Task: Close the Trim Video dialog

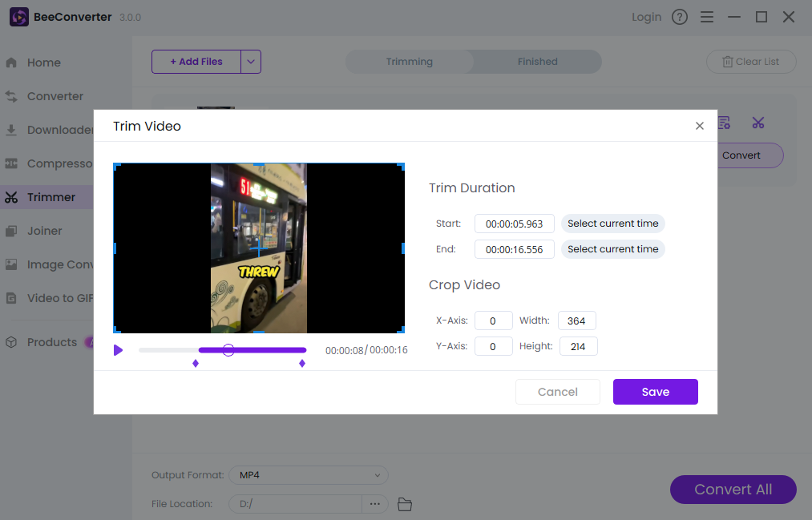Action: coord(700,126)
